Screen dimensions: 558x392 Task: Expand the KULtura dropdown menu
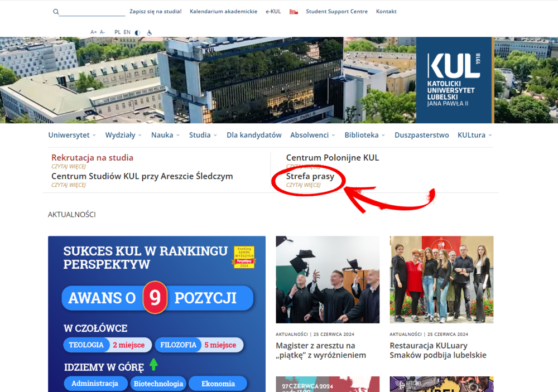pyautogui.click(x=475, y=135)
